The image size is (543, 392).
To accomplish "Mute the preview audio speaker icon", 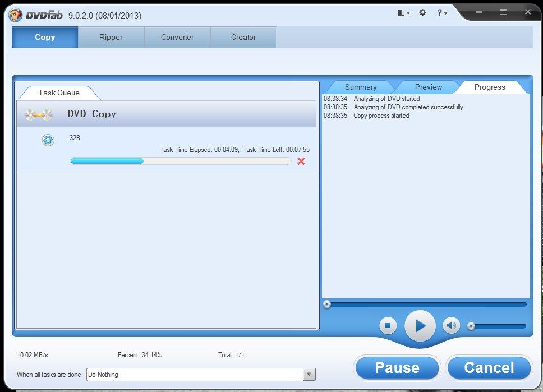I will coord(451,325).
